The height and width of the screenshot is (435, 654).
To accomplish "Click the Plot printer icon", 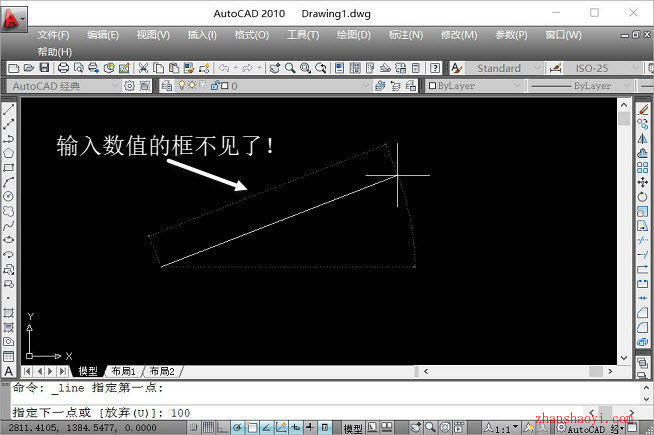I will click(x=63, y=68).
